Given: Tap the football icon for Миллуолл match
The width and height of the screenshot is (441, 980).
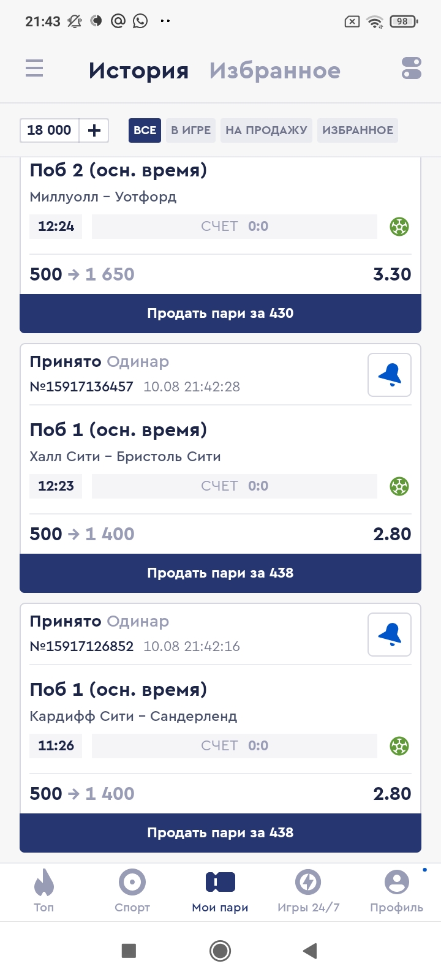Looking at the screenshot, I should (399, 227).
